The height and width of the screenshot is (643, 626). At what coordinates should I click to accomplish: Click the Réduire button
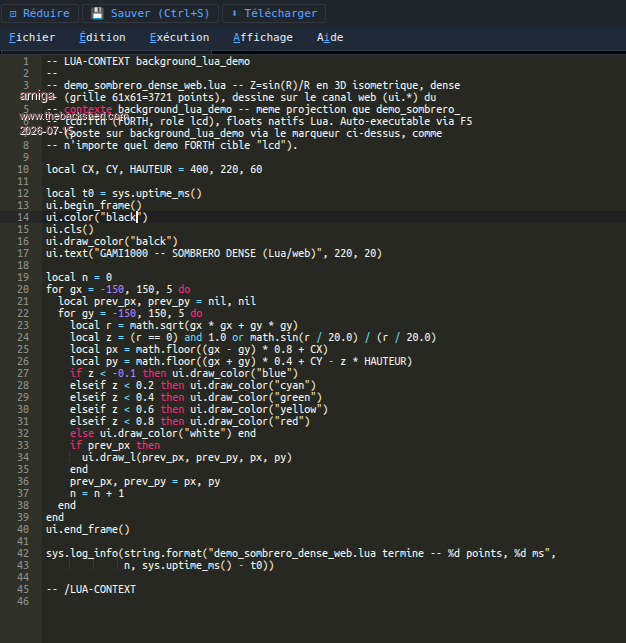click(40, 14)
